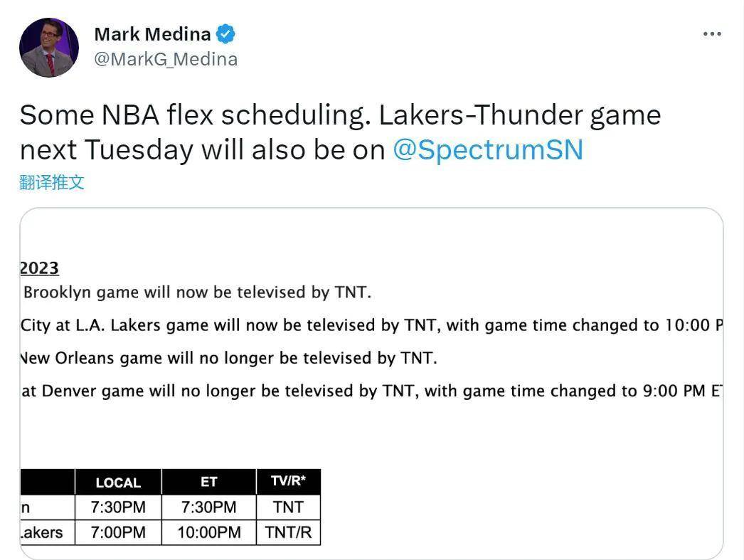The height and width of the screenshot is (560, 744).
Task: Click the Denver game time change line
Action: click(371, 391)
